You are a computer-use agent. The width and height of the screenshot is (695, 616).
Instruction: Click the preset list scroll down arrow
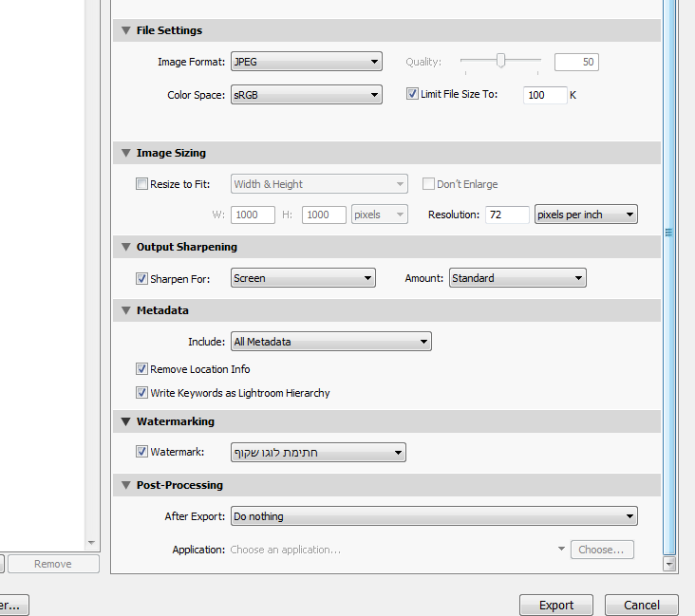point(91,543)
